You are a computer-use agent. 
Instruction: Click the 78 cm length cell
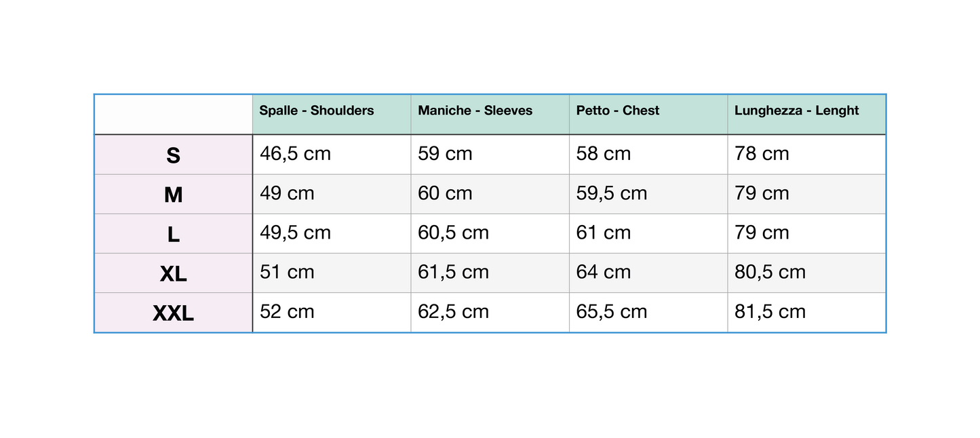[x=762, y=154]
